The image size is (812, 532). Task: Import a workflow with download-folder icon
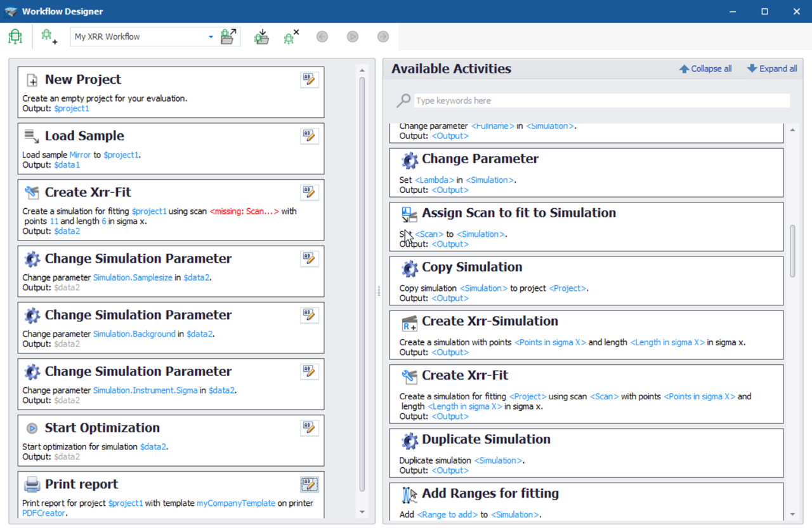(261, 36)
